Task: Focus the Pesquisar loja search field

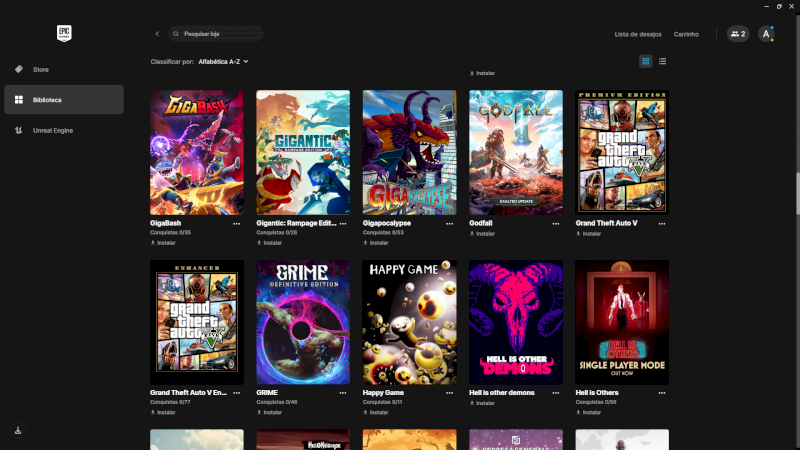Action: 216,34
